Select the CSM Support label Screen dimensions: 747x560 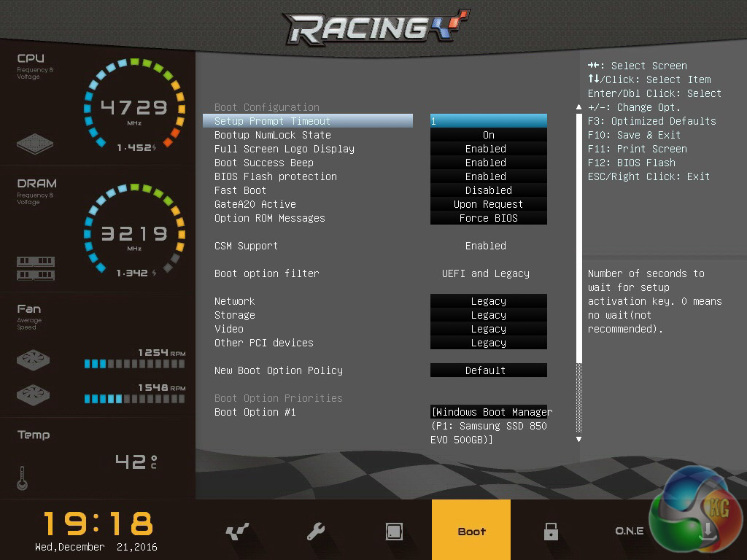point(246,246)
